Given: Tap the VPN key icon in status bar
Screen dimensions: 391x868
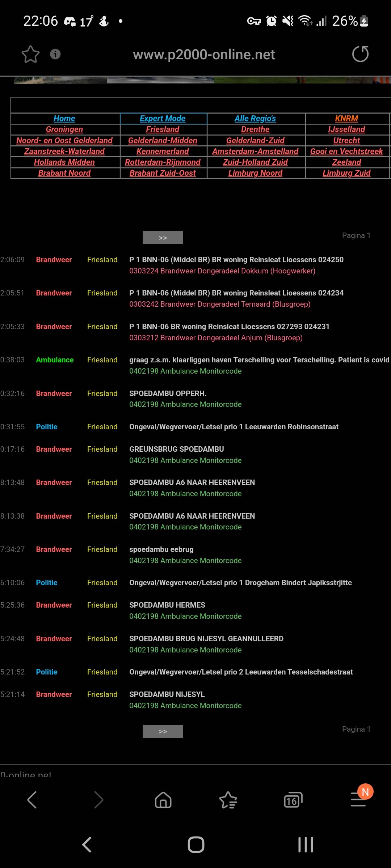Looking at the screenshot, I should (254, 21).
